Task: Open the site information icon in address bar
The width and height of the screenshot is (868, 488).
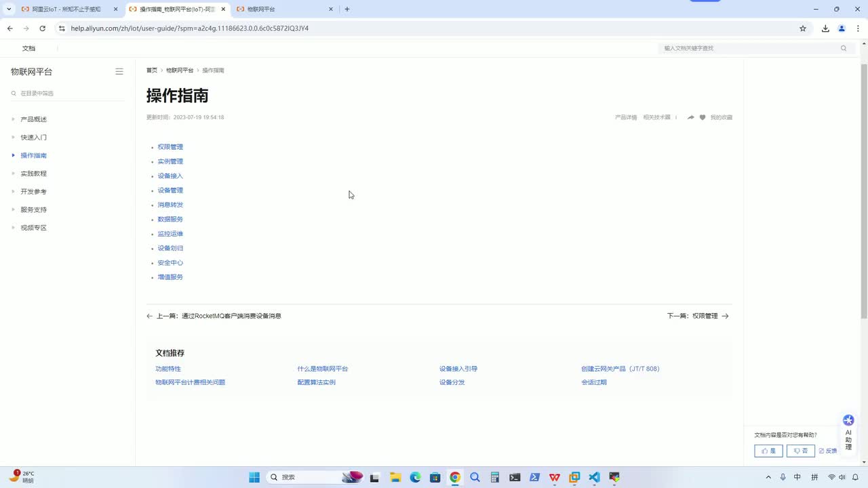Action: (x=62, y=28)
